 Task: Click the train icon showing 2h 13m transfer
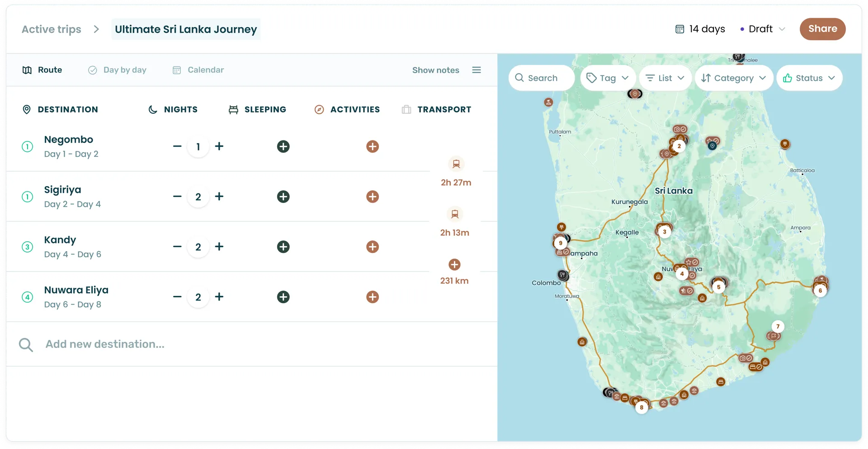(455, 214)
